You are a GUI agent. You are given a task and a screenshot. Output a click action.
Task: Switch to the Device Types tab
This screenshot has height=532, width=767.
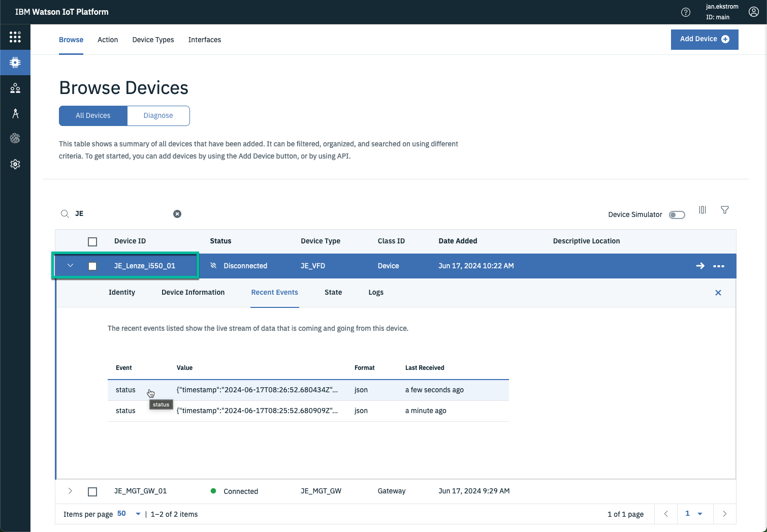coord(153,40)
